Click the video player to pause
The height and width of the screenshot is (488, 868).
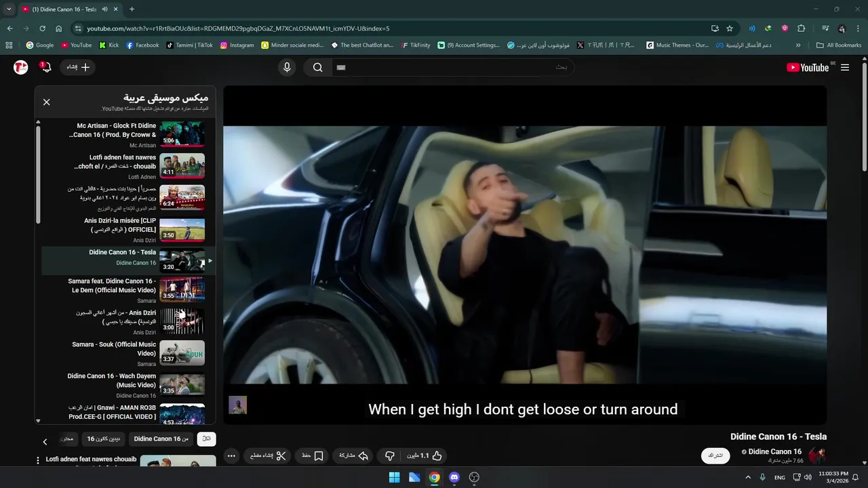click(x=525, y=254)
